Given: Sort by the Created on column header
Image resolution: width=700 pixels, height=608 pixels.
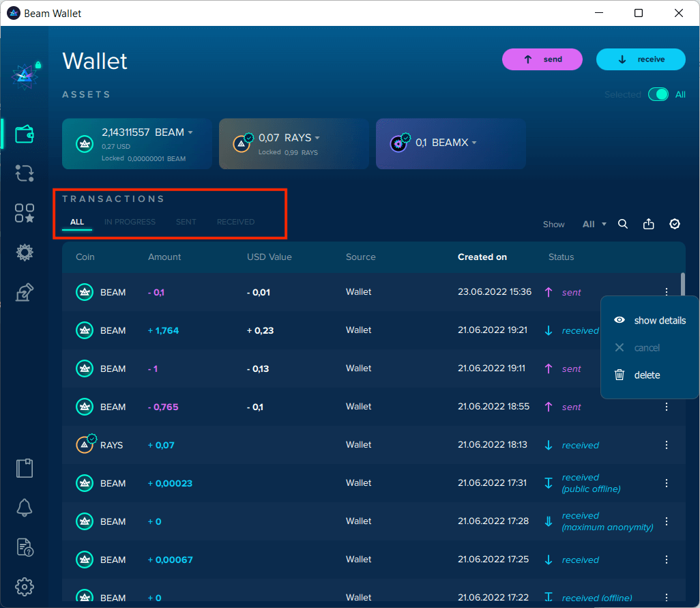Looking at the screenshot, I should pyautogui.click(x=482, y=257).
